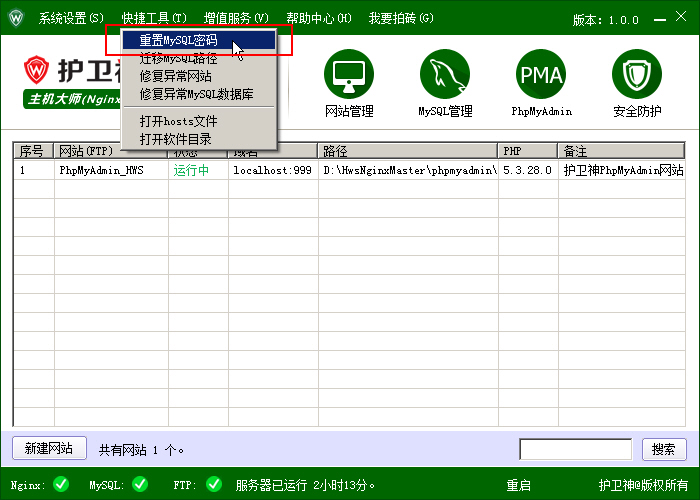Launch the PhpMyAdmin PMA icon

point(541,74)
